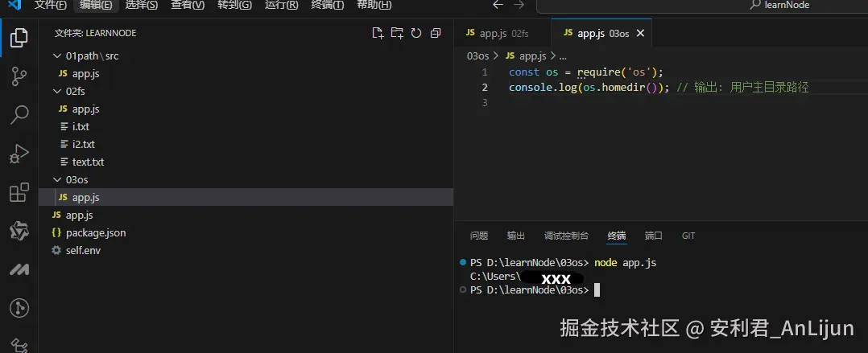Click the learnNode command center search box
The height and width of the screenshot is (353, 868).
click(x=702, y=6)
